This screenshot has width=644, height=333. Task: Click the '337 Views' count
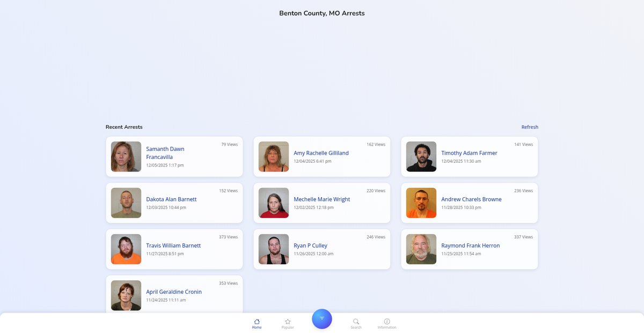pyautogui.click(x=524, y=237)
